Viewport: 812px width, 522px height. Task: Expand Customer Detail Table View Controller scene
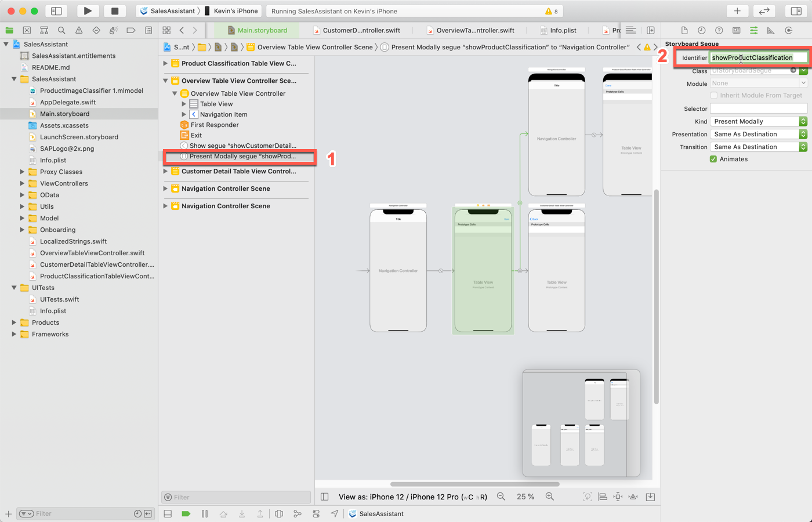165,171
